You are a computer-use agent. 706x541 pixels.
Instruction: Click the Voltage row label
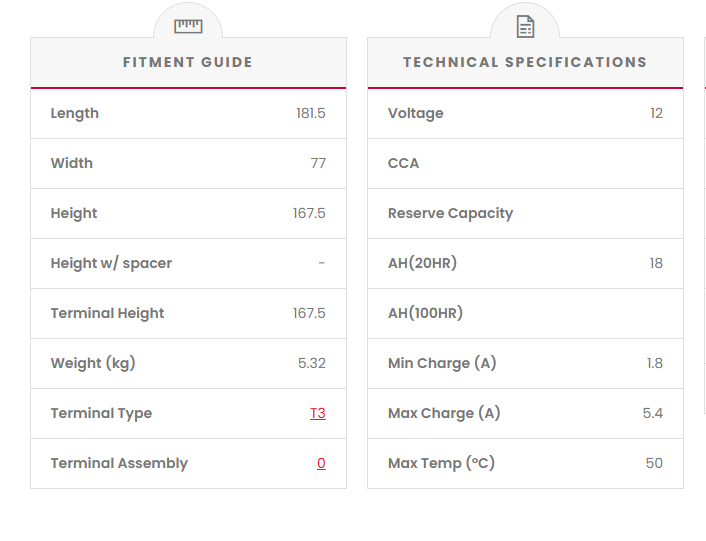click(x=415, y=113)
